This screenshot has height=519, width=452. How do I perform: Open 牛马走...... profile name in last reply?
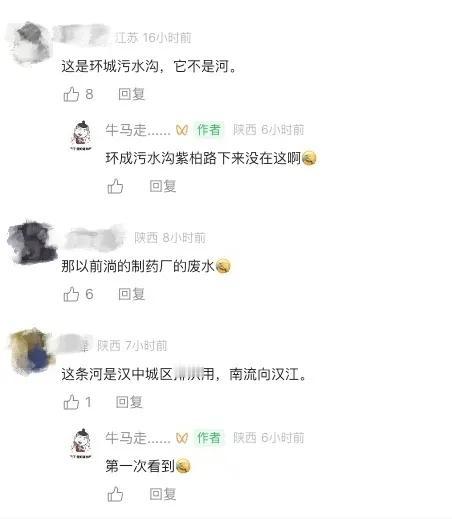tap(138, 438)
